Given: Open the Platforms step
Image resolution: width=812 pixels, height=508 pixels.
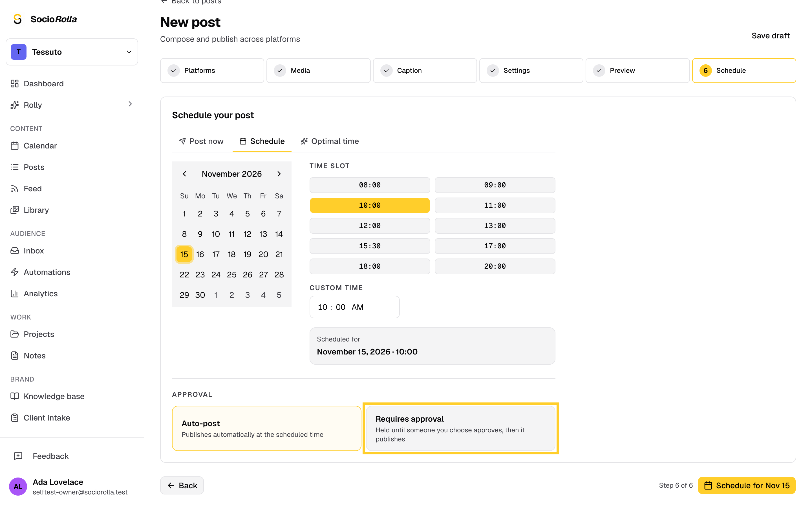Looking at the screenshot, I should 212,71.
